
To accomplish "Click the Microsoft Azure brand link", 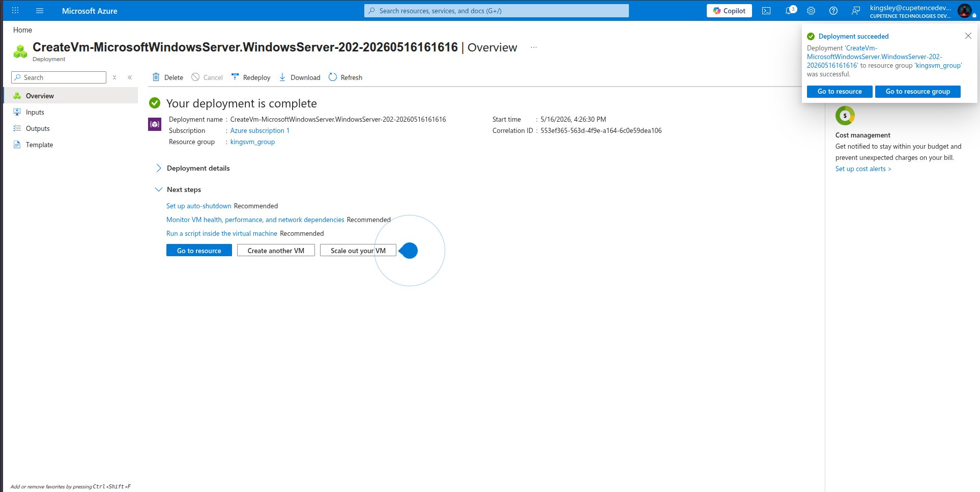I will click(90, 11).
